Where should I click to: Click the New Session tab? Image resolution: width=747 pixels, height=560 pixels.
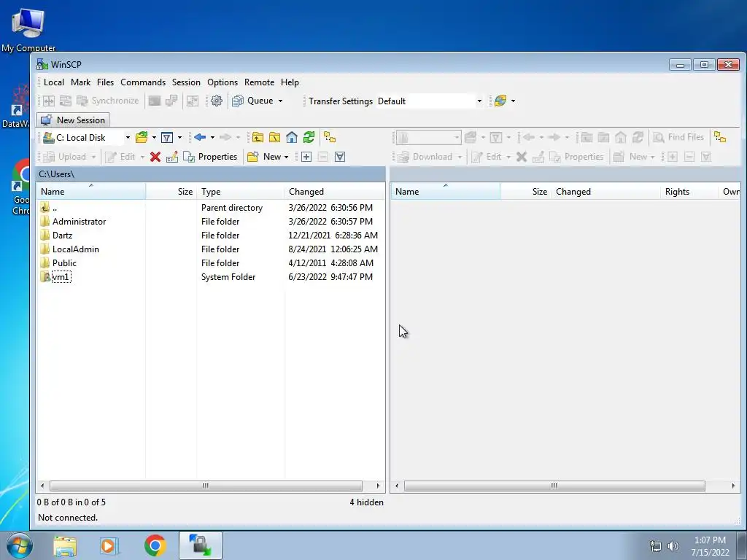(73, 120)
